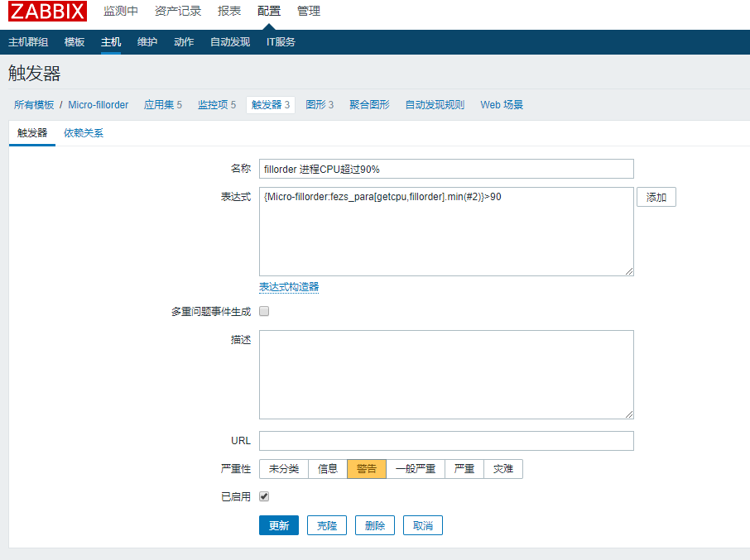Viewport: 750px width, 560px height.
Task: Open 触发器 3 link
Action: tap(271, 105)
